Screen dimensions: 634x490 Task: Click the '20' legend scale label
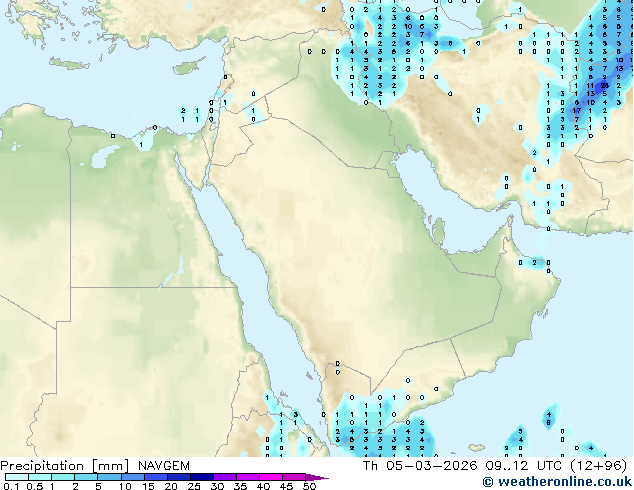(171, 486)
